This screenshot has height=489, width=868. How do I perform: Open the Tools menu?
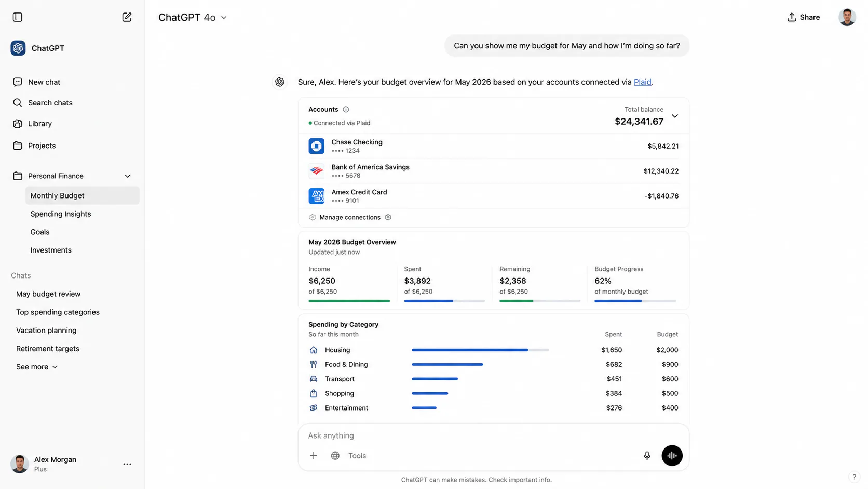coord(357,456)
